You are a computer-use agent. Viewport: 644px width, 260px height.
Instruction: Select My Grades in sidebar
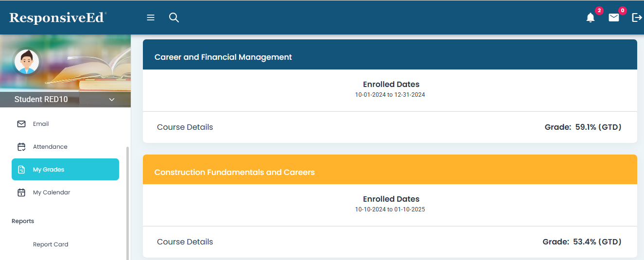pos(65,170)
